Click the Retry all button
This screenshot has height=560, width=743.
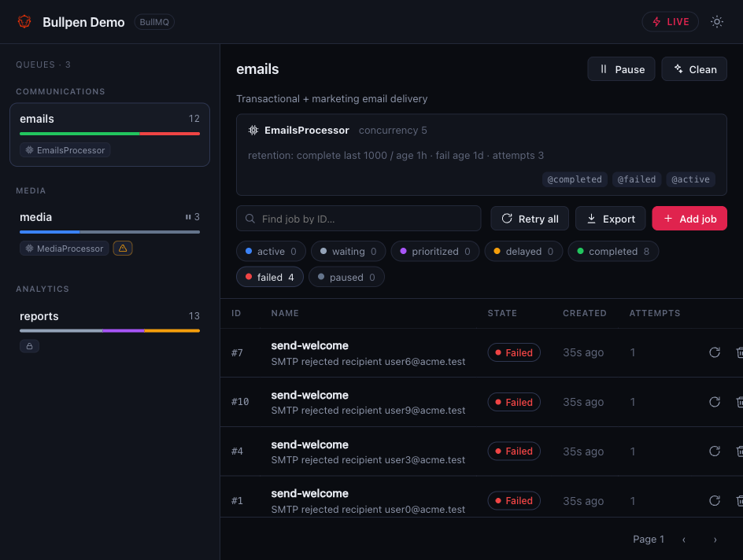529,218
